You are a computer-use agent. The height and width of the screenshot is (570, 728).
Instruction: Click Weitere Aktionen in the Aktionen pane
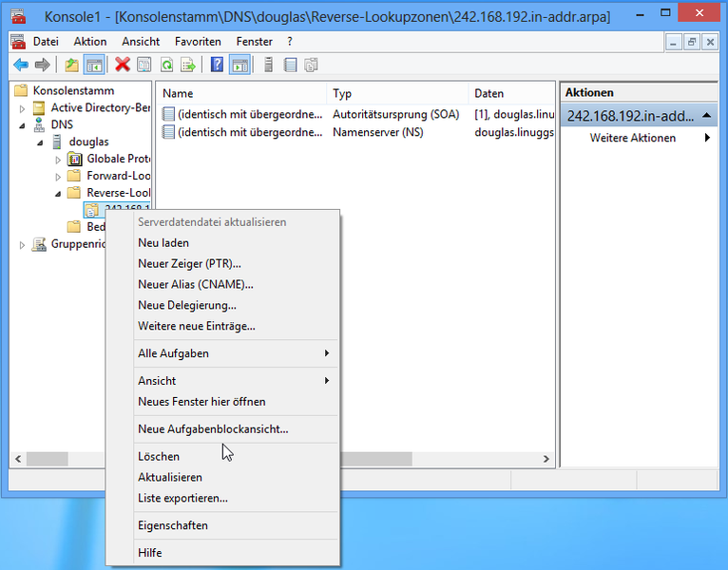(x=633, y=138)
